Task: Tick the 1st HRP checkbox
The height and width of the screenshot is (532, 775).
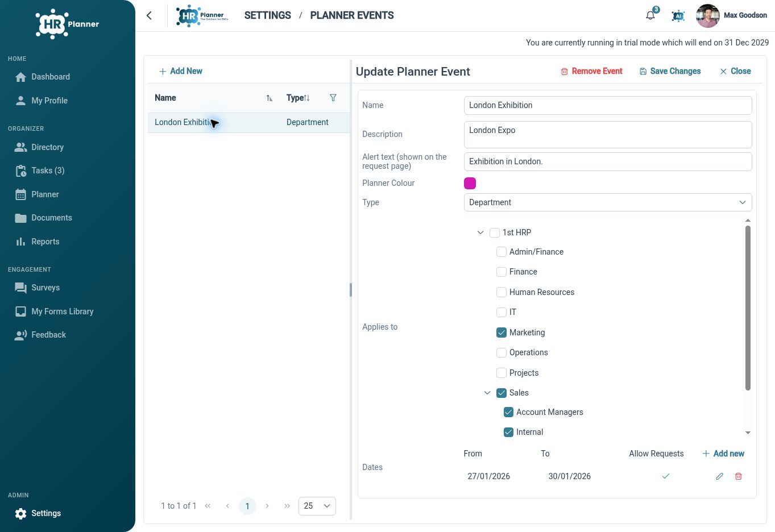Action: 495,232
